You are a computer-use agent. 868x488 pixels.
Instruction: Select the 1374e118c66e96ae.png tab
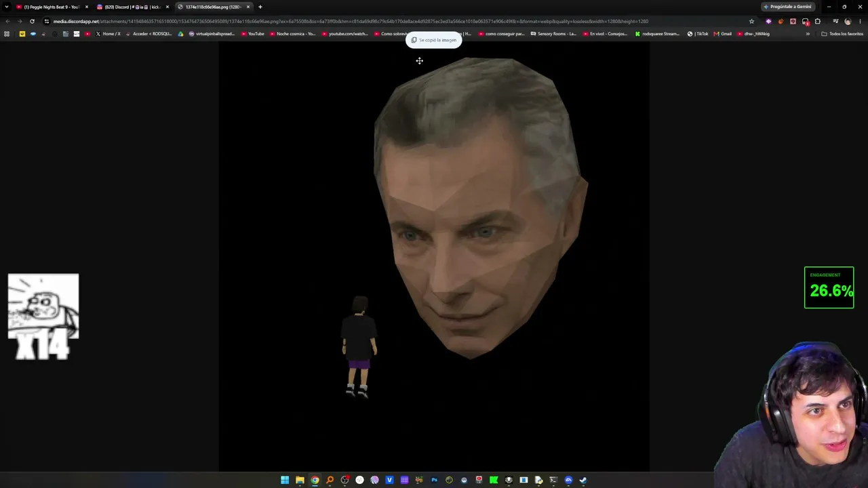tap(213, 7)
